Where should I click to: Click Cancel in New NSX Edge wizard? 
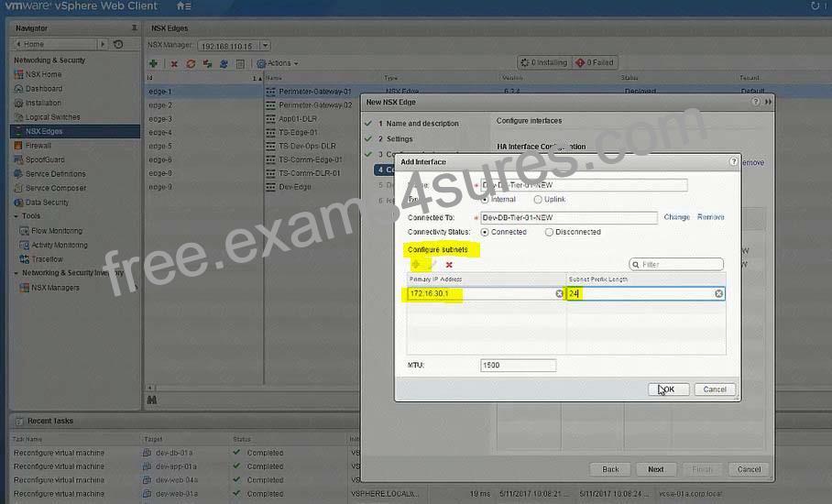(749, 469)
